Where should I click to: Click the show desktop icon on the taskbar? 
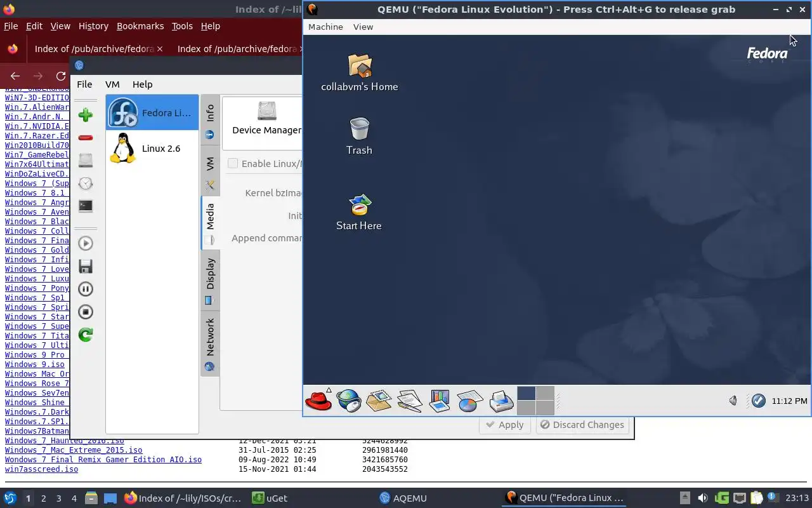click(110, 498)
